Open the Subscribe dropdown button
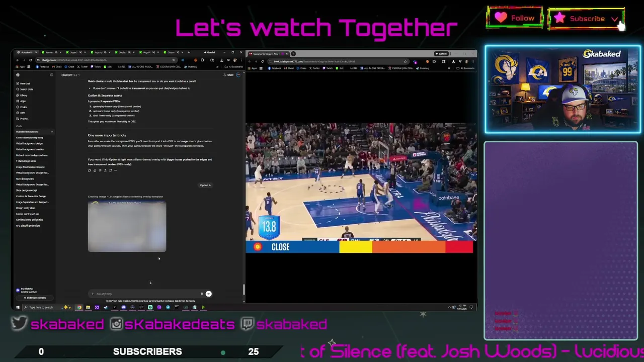644x362 pixels. click(x=586, y=19)
